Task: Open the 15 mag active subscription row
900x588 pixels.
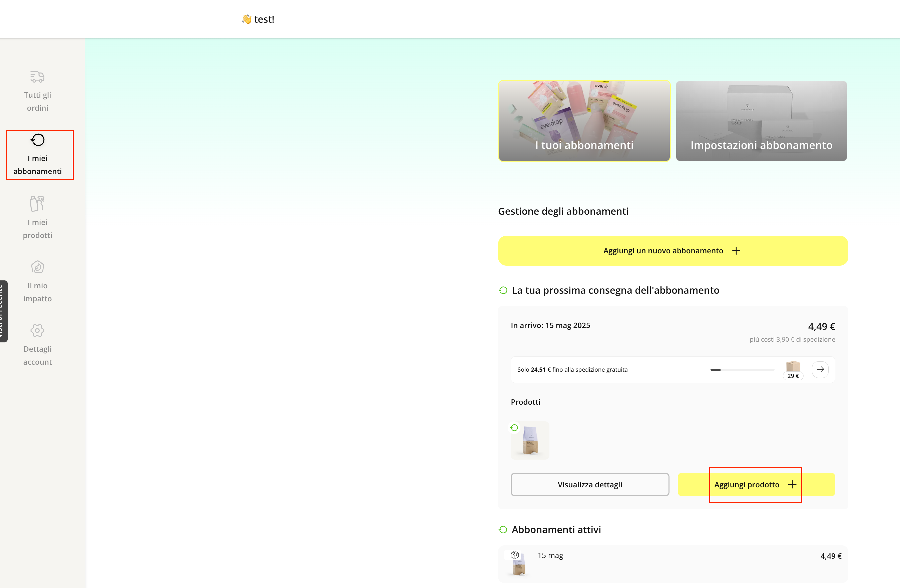Action: tap(672, 563)
